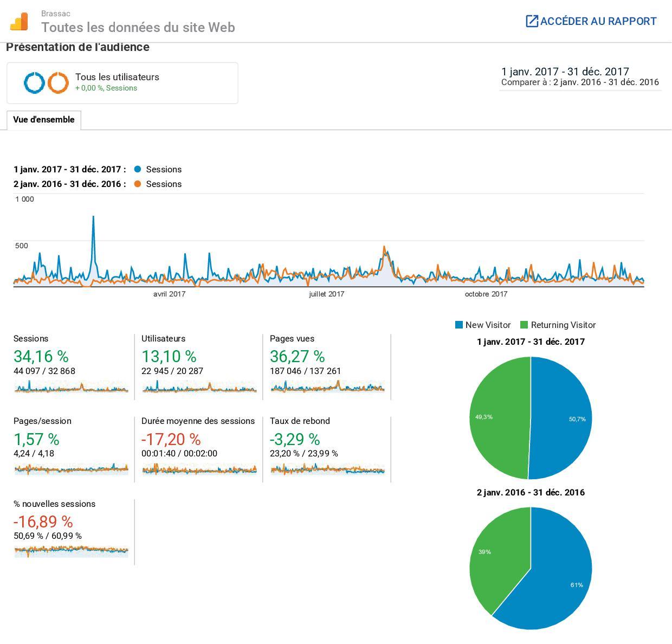Viewport: 672px width, 644px height.
Task: Click the Taux de rebond sparkline
Action: click(327, 469)
